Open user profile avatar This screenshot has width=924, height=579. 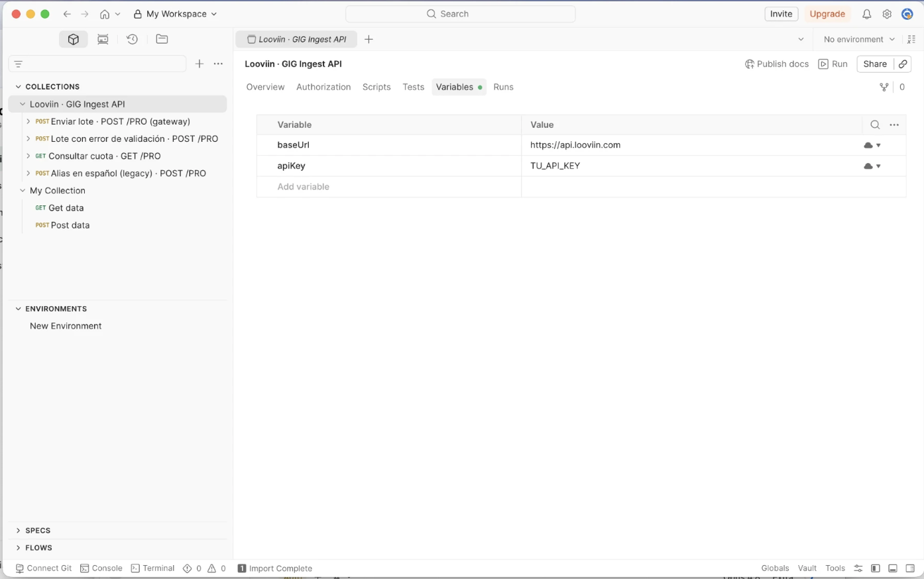tap(907, 14)
